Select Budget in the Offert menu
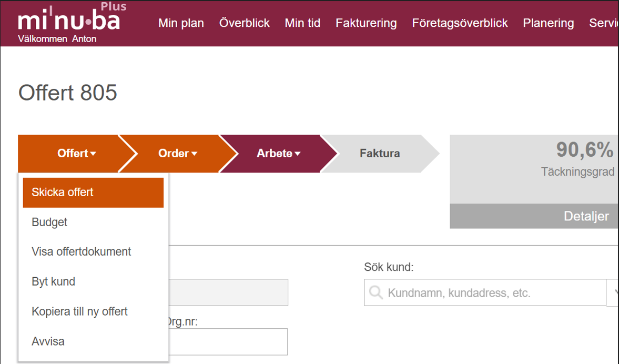The image size is (619, 364). [x=49, y=222]
